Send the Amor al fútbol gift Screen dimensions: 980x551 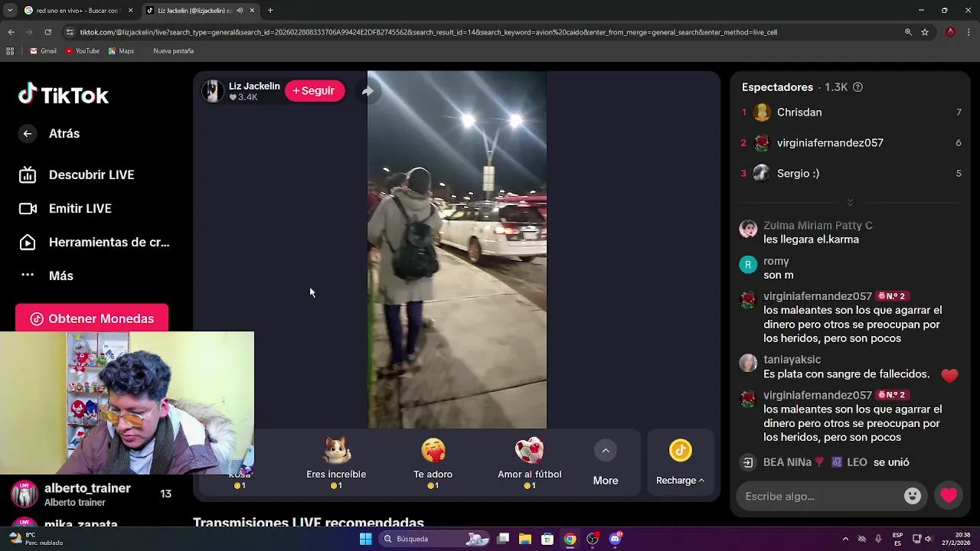[x=530, y=463]
